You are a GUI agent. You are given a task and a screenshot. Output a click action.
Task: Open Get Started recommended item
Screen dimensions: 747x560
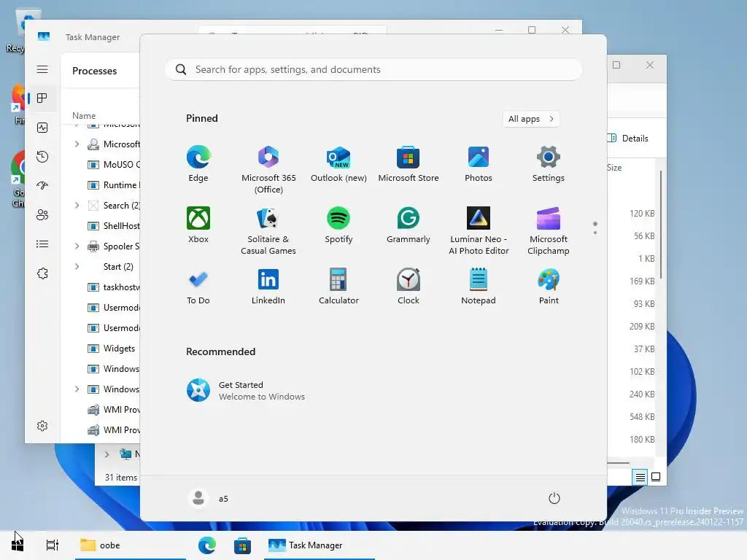pyautogui.click(x=245, y=391)
